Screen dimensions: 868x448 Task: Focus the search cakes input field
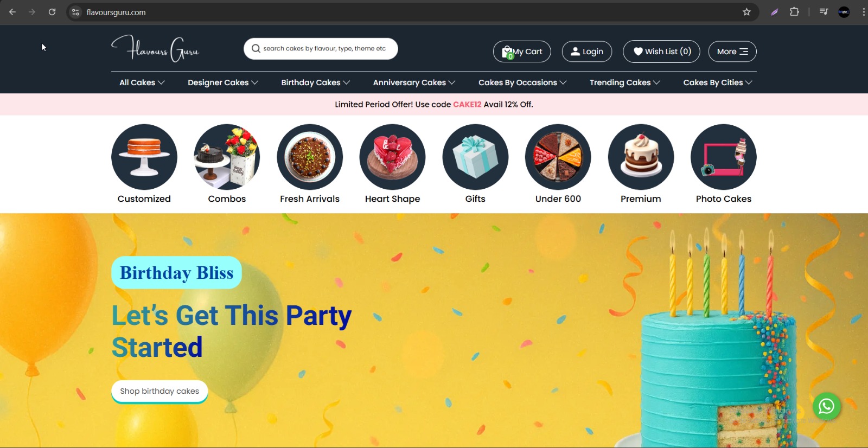321,49
